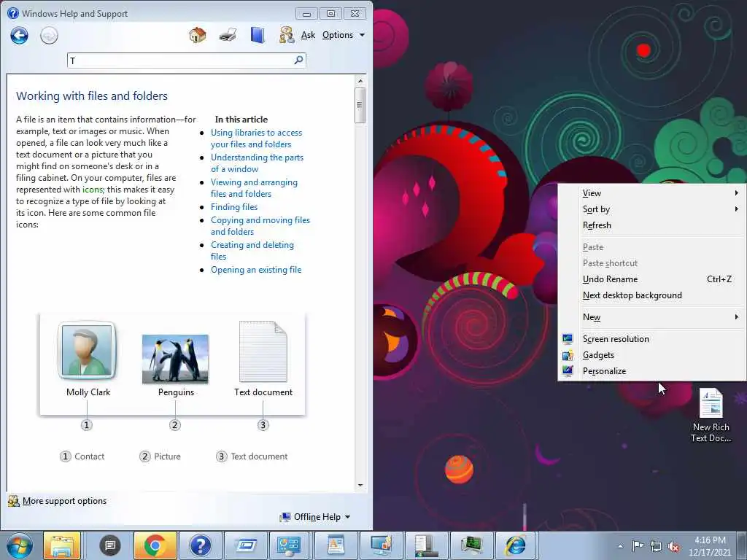
Task: Open Gadgets from context menu
Action: 651,355
